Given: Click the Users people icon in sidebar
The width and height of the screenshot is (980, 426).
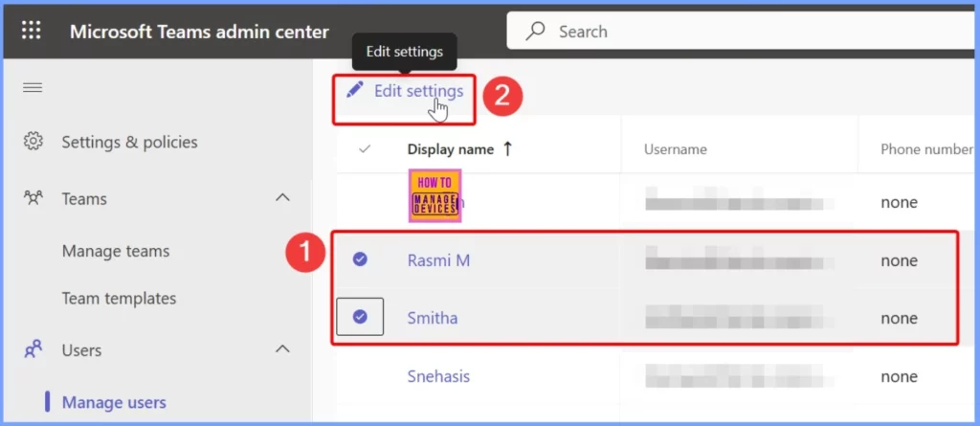Looking at the screenshot, I should point(33,349).
